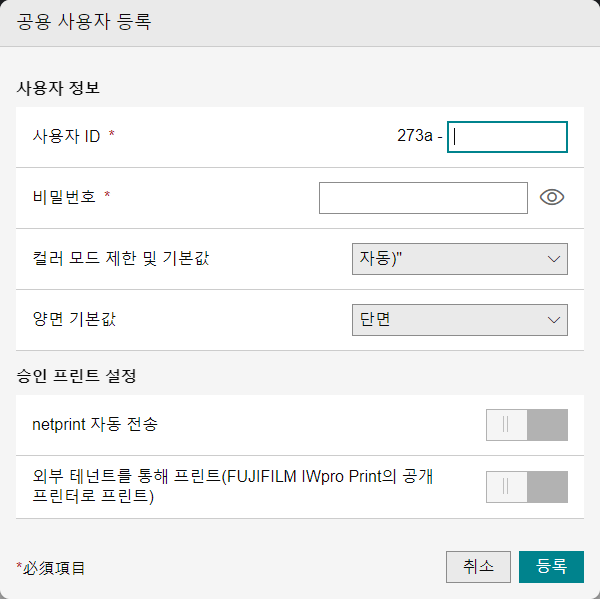
Task: Click the 273a prefix before the ID field
Action: [x=415, y=135]
